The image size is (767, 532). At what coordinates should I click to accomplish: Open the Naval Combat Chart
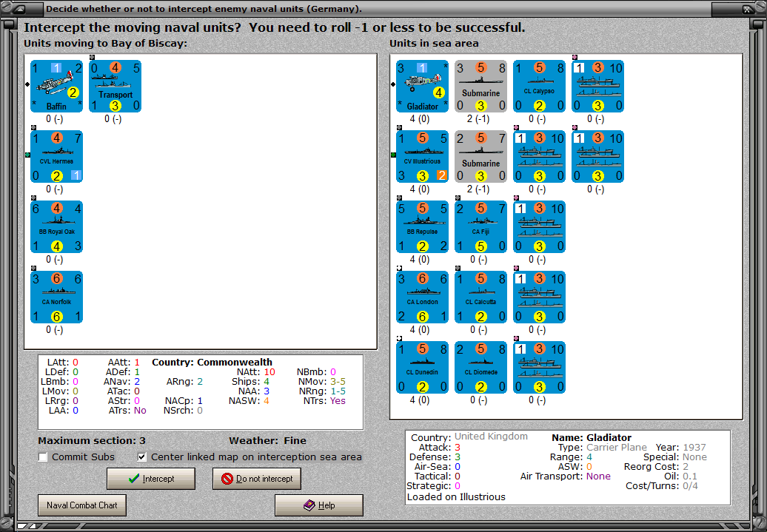(x=82, y=505)
